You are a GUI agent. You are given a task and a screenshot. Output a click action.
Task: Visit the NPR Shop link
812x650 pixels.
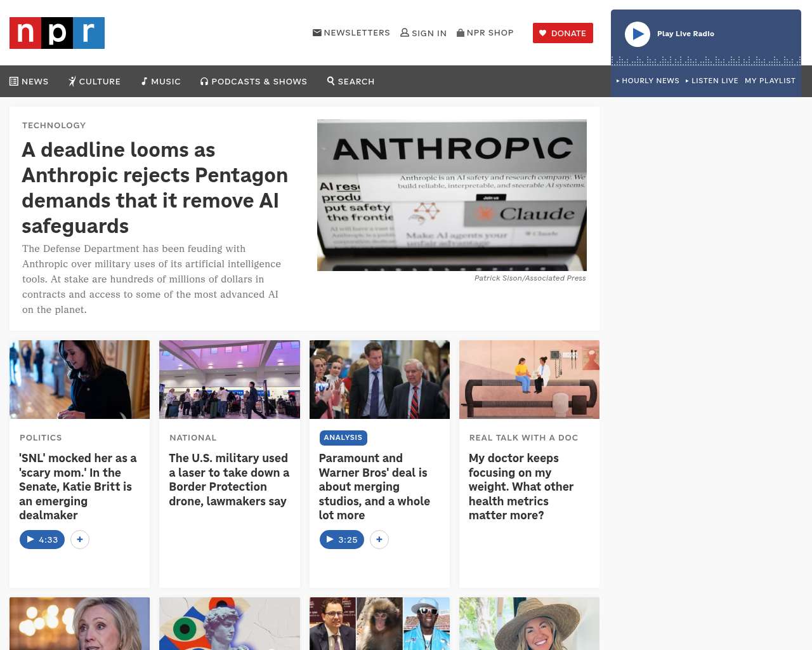[485, 32]
